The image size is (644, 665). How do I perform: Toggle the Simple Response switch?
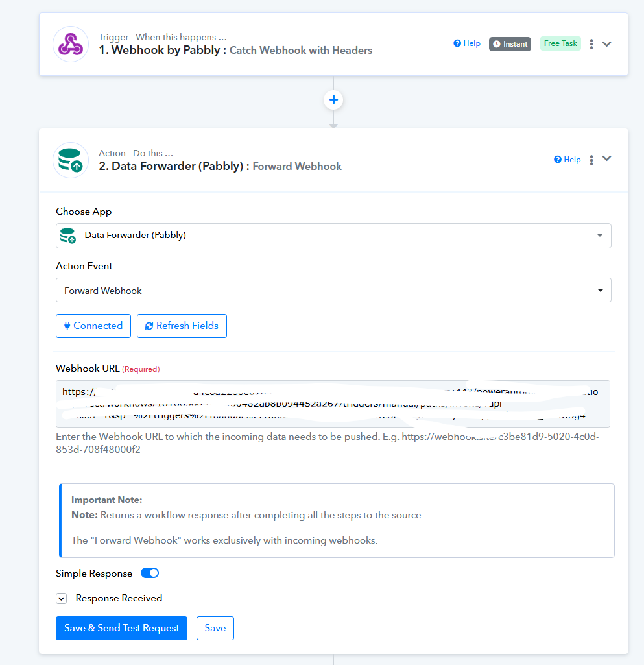tap(150, 574)
